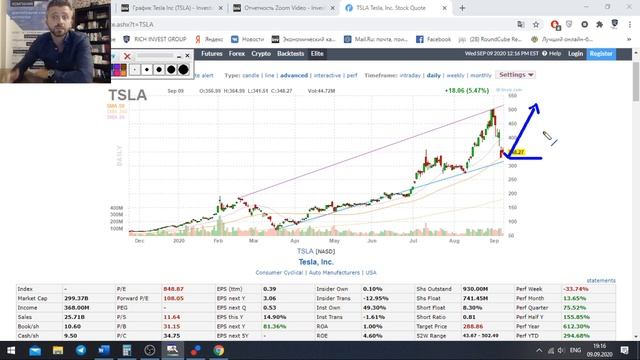The image size is (640, 360).
Task: Click the translate page icon
Action: coord(521,25)
